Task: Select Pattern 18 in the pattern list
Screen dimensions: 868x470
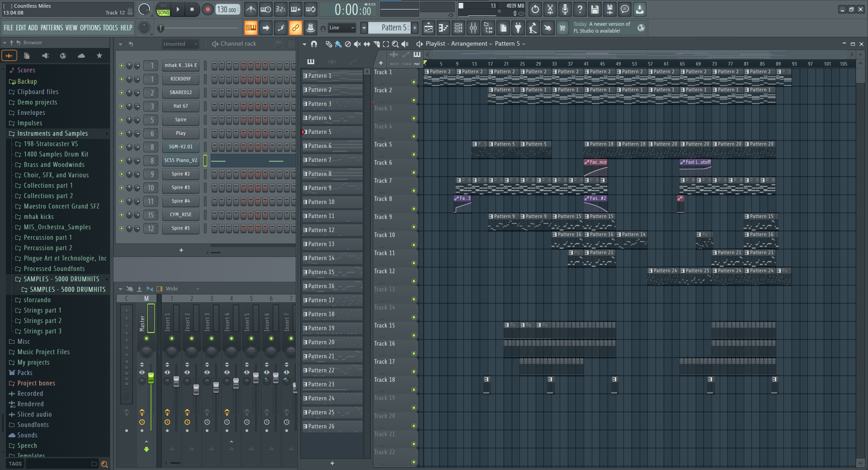Action: pyautogui.click(x=332, y=314)
